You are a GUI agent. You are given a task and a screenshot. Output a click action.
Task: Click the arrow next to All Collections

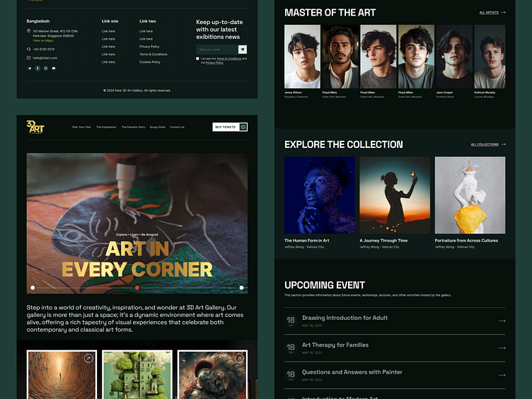tap(503, 144)
